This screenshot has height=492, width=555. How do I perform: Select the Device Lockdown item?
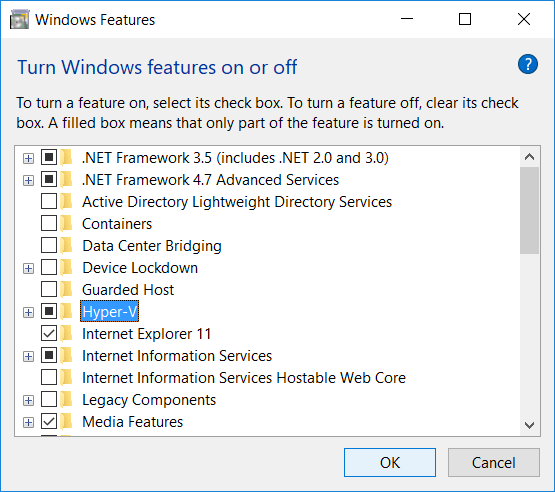(x=140, y=268)
